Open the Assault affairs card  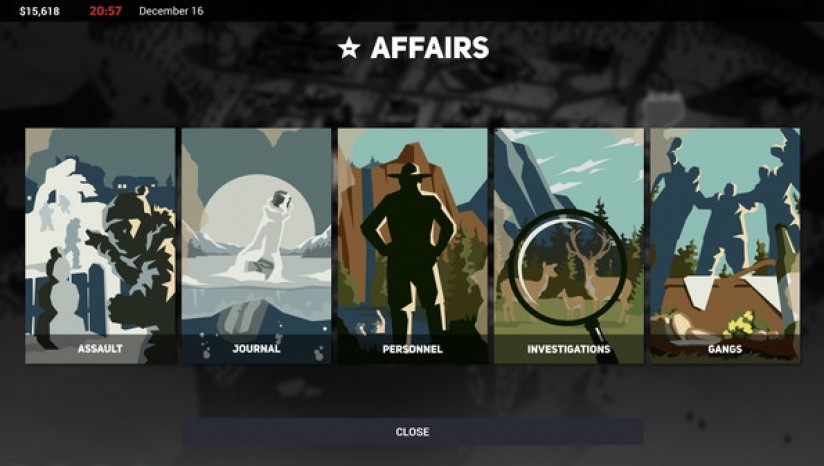tap(100, 245)
